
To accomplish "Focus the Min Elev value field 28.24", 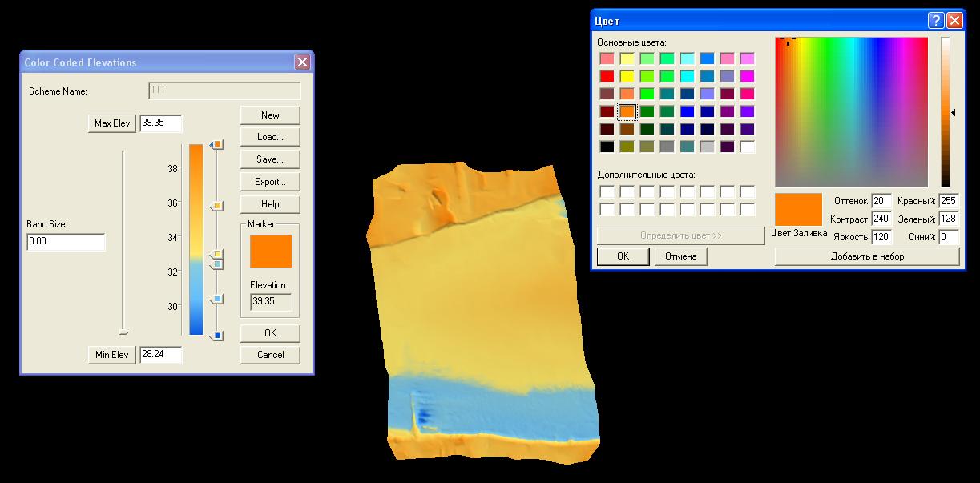I will (x=161, y=355).
